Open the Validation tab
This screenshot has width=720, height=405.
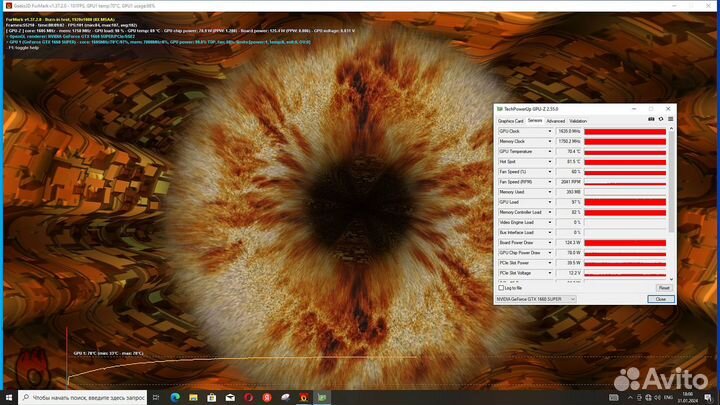(579, 121)
